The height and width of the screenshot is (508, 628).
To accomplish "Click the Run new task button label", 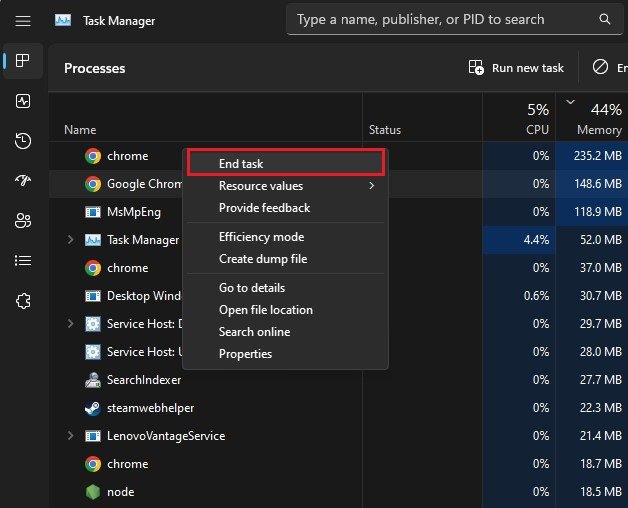I will point(527,68).
